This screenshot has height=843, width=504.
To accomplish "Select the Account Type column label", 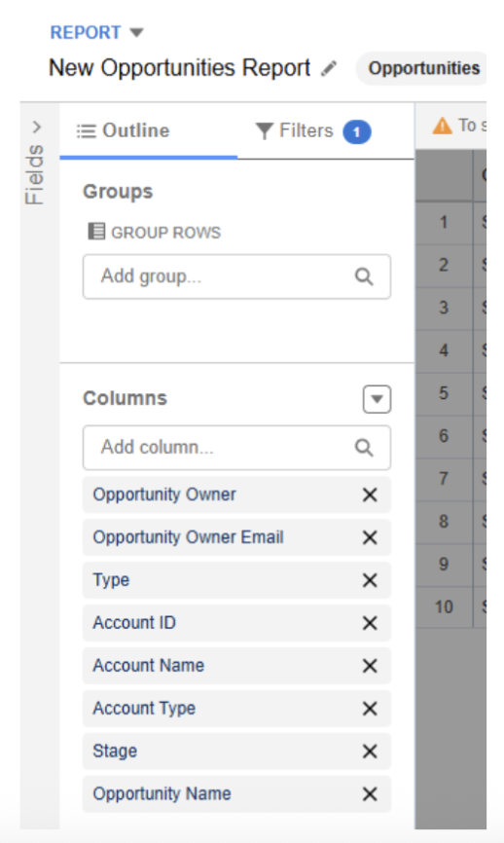I will pyautogui.click(x=144, y=709).
